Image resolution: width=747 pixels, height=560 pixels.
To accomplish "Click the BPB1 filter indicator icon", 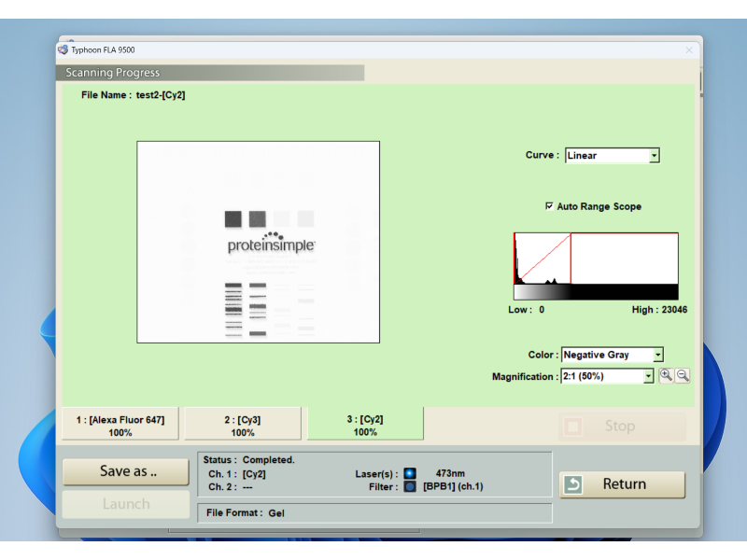I will pos(410,486).
